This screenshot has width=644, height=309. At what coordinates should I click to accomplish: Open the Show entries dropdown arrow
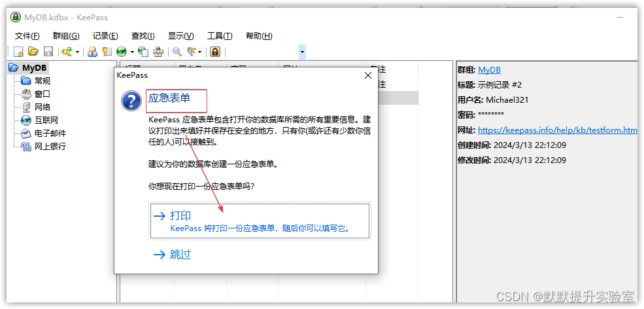coord(200,52)
